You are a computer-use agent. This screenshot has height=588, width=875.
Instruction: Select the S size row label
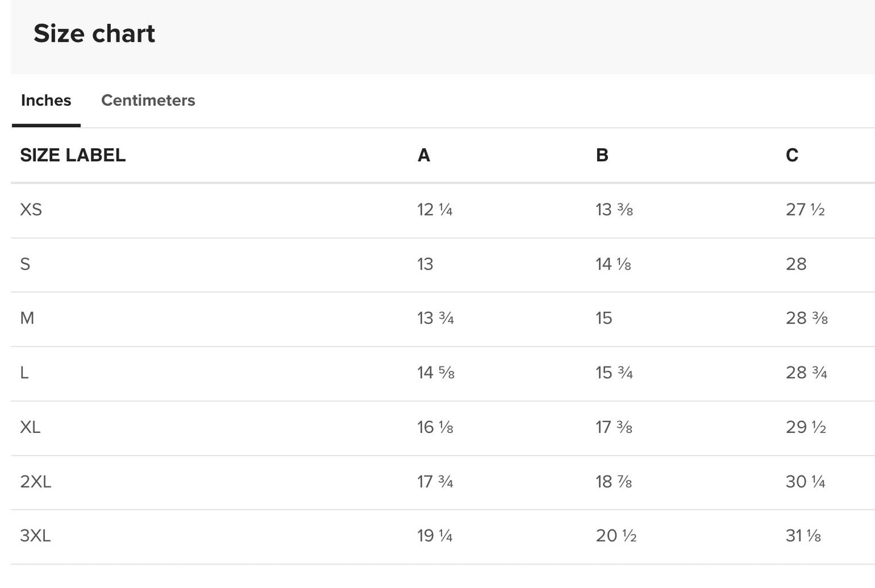coord(25,264)
